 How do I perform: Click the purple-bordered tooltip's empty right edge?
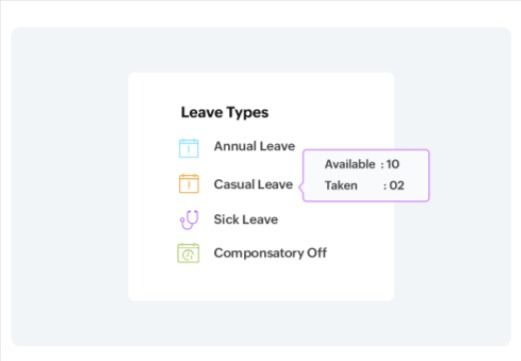[x=419, y=175]
